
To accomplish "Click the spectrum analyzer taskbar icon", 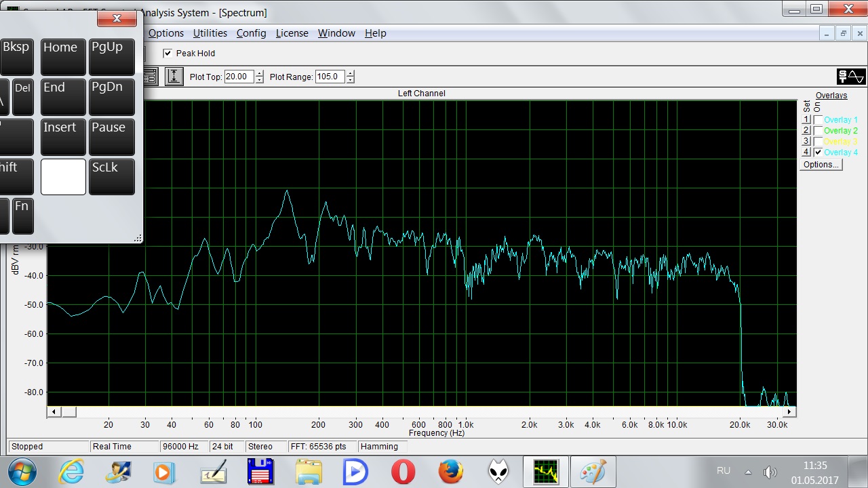I will tap(545, 472).
